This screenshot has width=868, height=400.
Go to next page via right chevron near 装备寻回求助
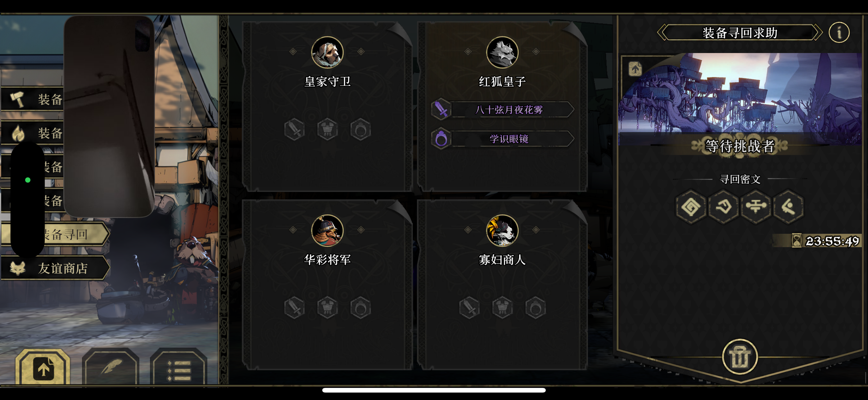818,33
